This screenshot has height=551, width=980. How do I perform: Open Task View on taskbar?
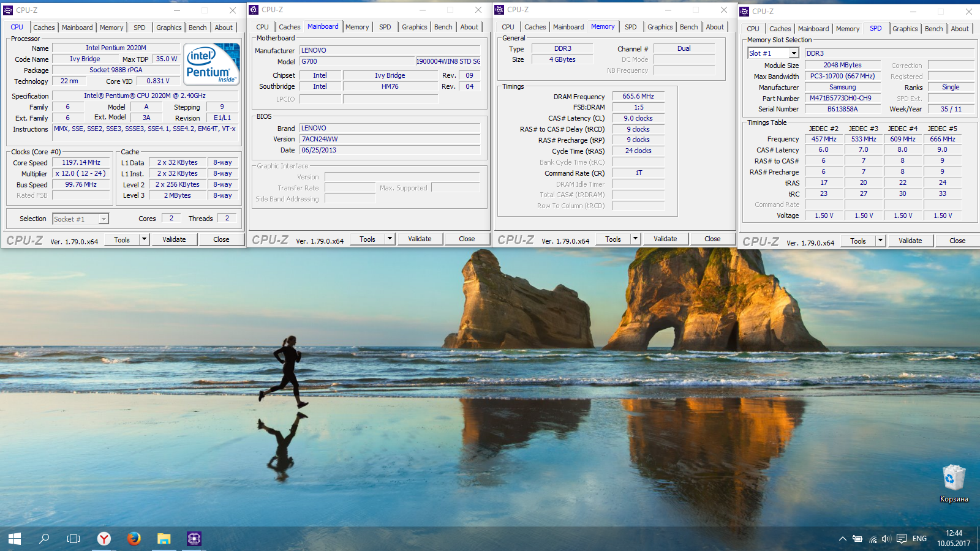coord(73,539)
